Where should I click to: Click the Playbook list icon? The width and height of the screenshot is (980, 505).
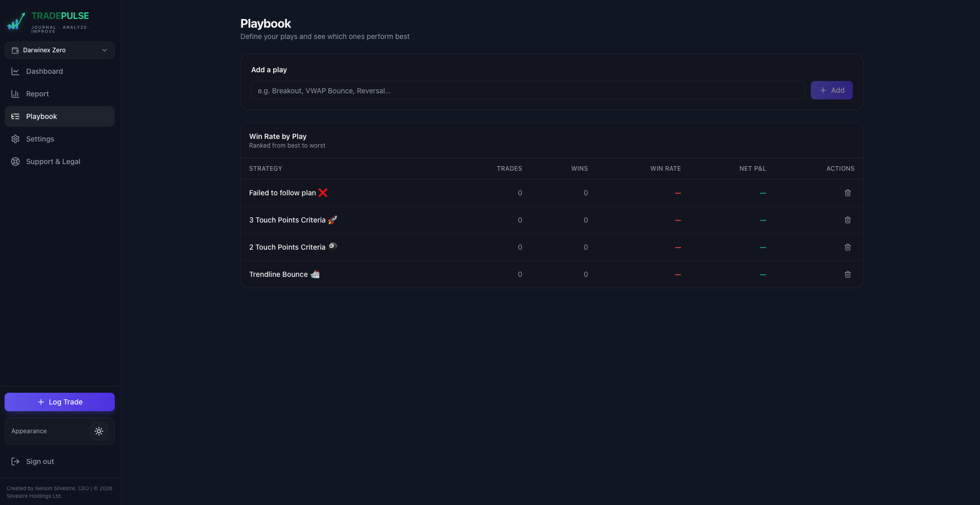(15, 116)
